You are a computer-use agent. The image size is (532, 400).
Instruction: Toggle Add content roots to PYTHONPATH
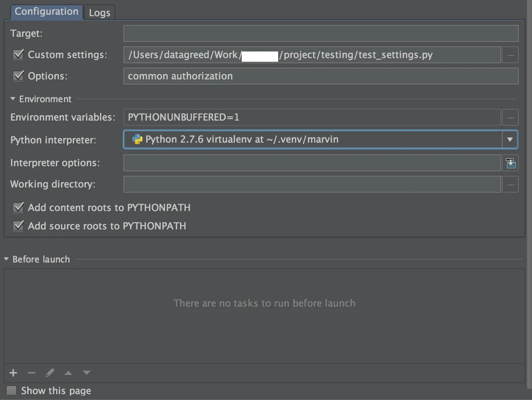tap(18, 207)
